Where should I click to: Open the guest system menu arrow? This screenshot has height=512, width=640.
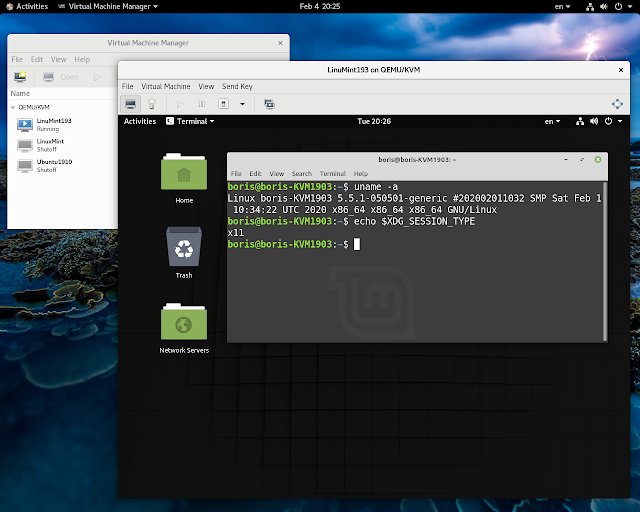(620, 121)
